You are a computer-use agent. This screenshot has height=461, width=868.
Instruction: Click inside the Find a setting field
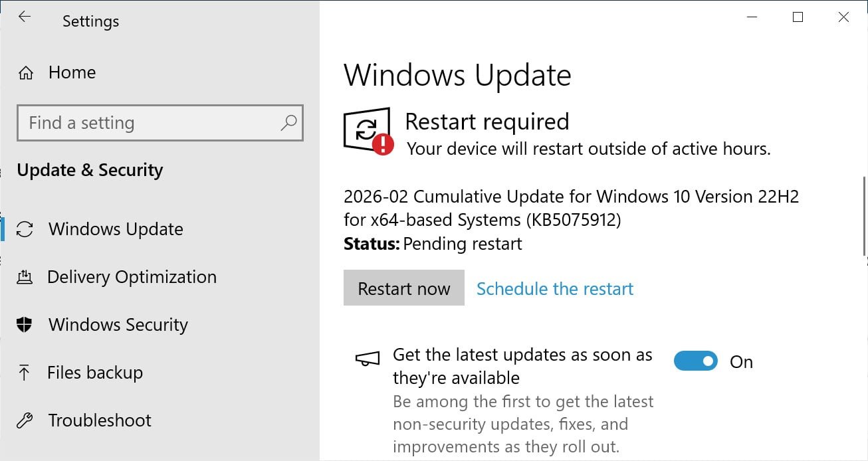(x=133, y=123)
